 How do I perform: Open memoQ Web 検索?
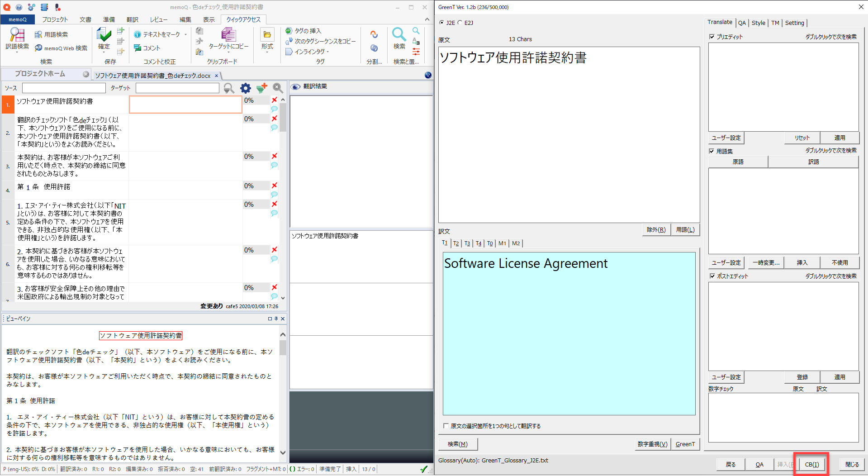pyautogui.click(x=61, y=48)
